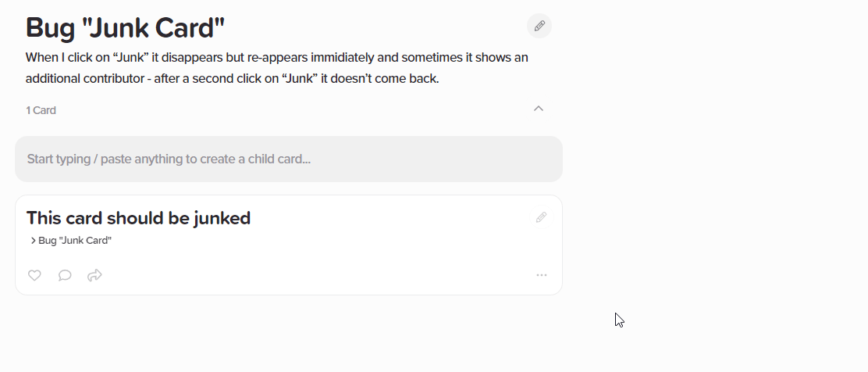Like the card with the heart icon
Screen dimensions: 868x372
(34, 275)
